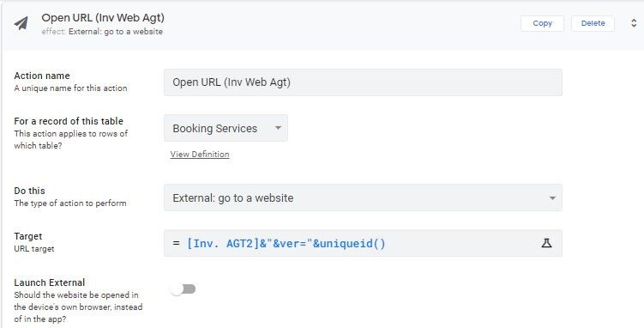Click the 'A unique name for this action' text
This screenshot has width=644, height=328.
point(70,88)
